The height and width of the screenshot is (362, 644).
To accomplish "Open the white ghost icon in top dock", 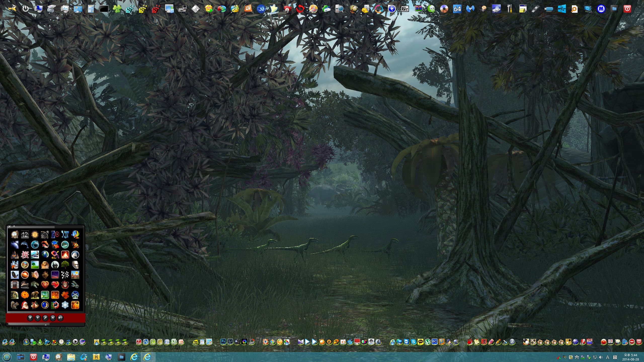I will (274, 9).
